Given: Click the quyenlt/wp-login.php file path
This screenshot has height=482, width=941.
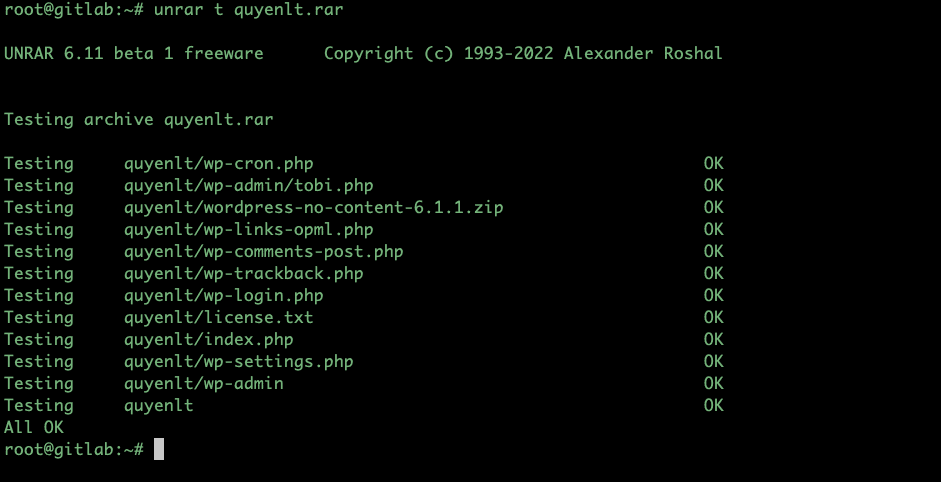Looking at the screenshot, I should pos(224,295).
